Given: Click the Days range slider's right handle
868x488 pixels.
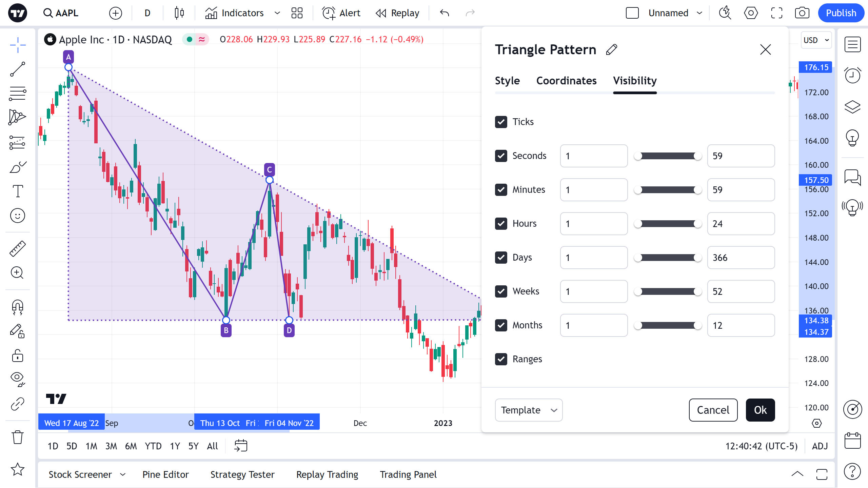Looking at the screenshot, I should (698, 258).
